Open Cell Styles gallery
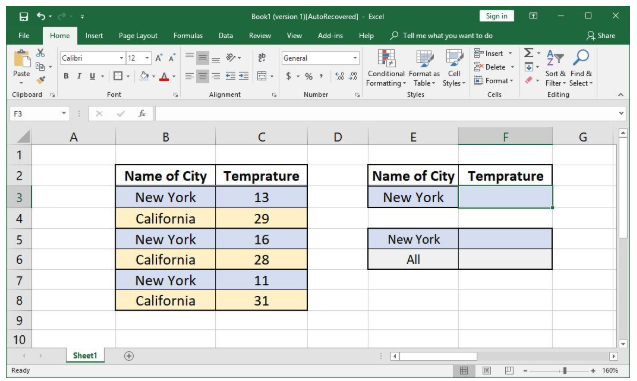The image size is (637, 381). click(x=454, y=67)
